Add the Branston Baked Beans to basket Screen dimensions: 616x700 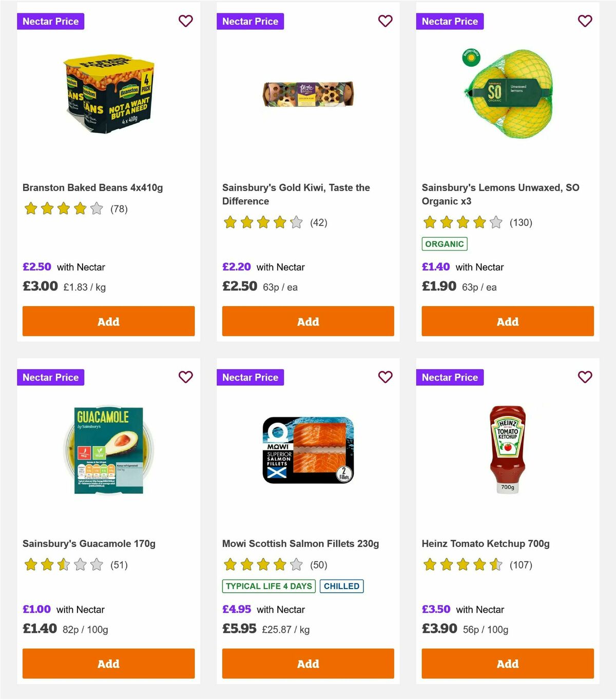point(108,321)
